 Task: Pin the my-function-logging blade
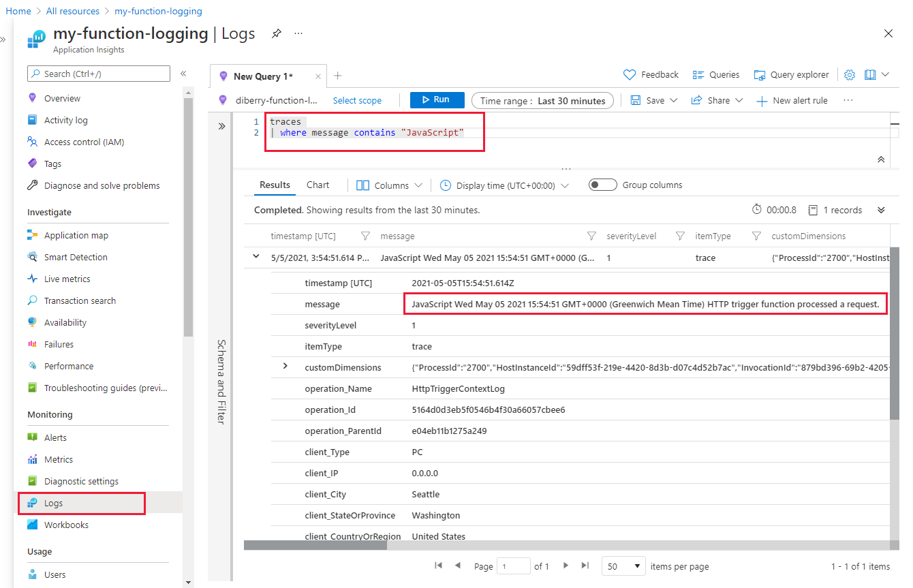(277, 33)
